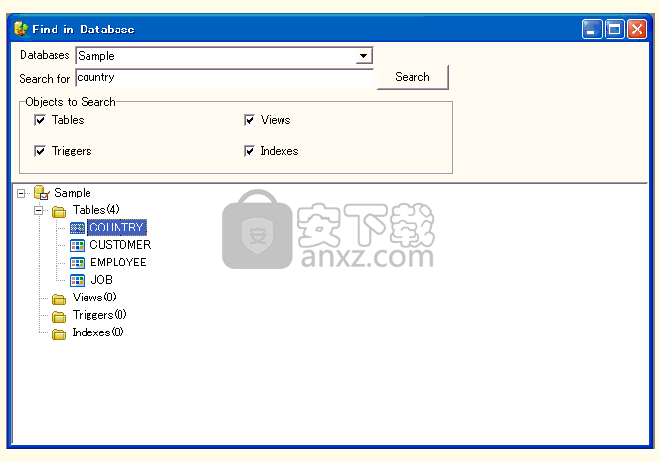The height and width of the screenshot is (462, 660).
Task: Click the Tables folder icon
Action: [x=59, y=211]
